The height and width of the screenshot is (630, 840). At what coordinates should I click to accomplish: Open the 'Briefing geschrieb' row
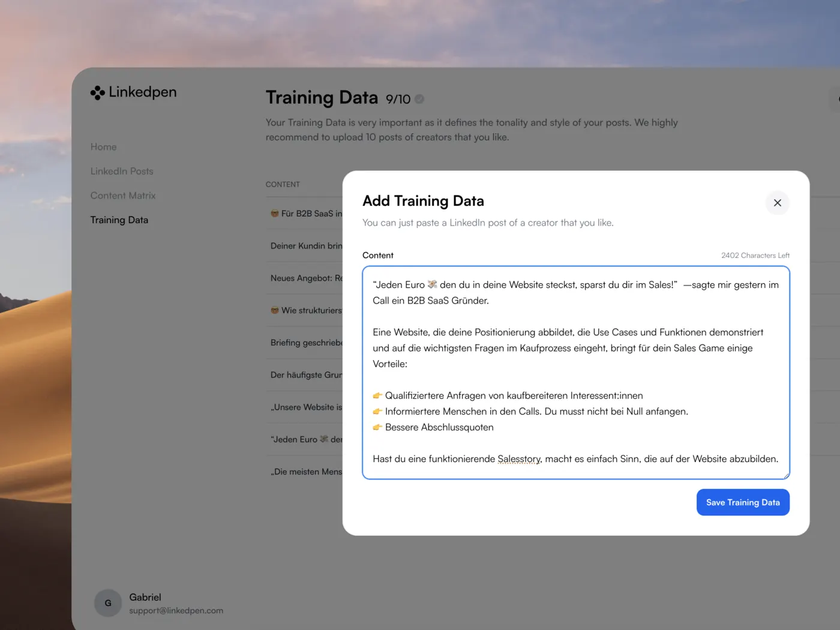[x=304, y=343]
